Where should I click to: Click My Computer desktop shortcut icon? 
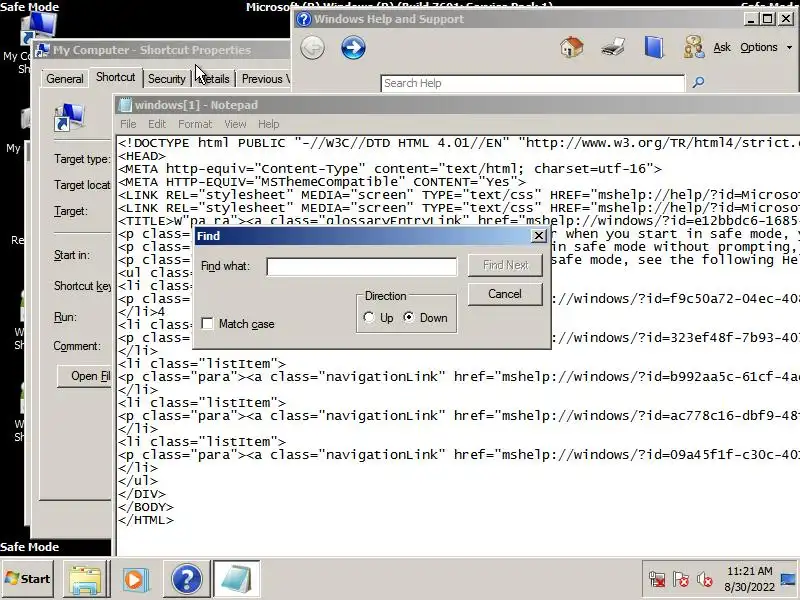click(x=38, y=26)
